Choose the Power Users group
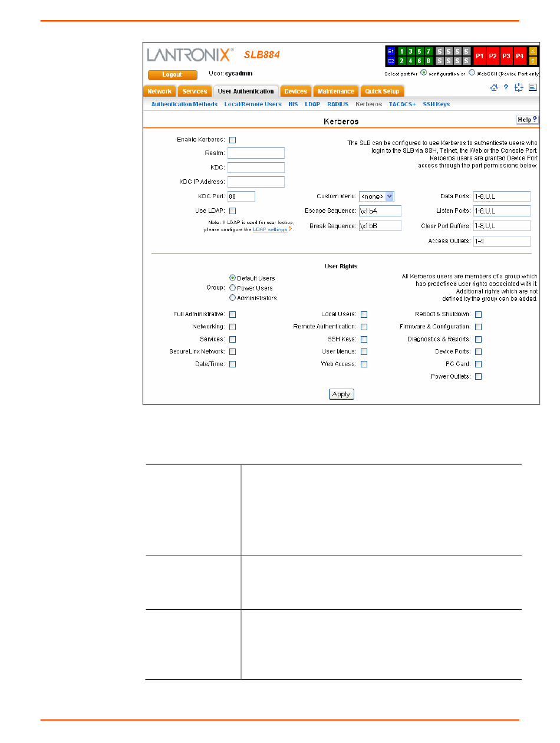 click(x=232, y=288)
